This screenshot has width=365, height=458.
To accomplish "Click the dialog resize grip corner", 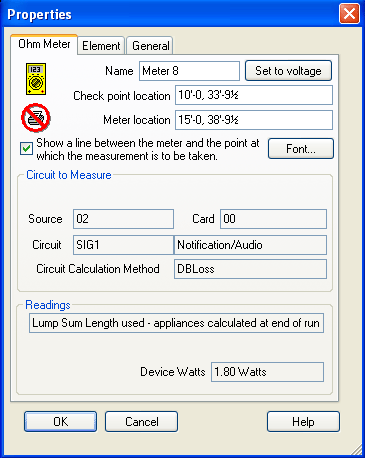I will click(356, 449).
